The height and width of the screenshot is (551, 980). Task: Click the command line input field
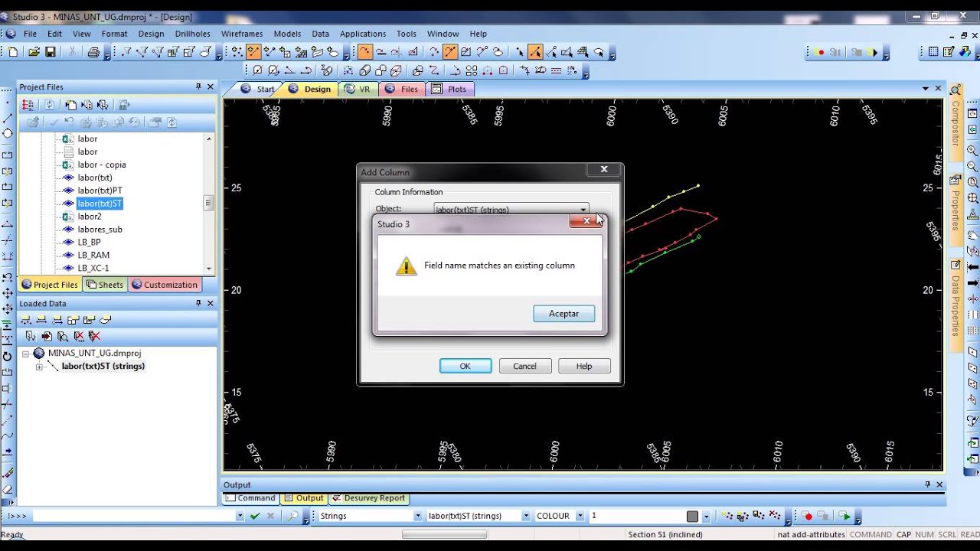133,516
